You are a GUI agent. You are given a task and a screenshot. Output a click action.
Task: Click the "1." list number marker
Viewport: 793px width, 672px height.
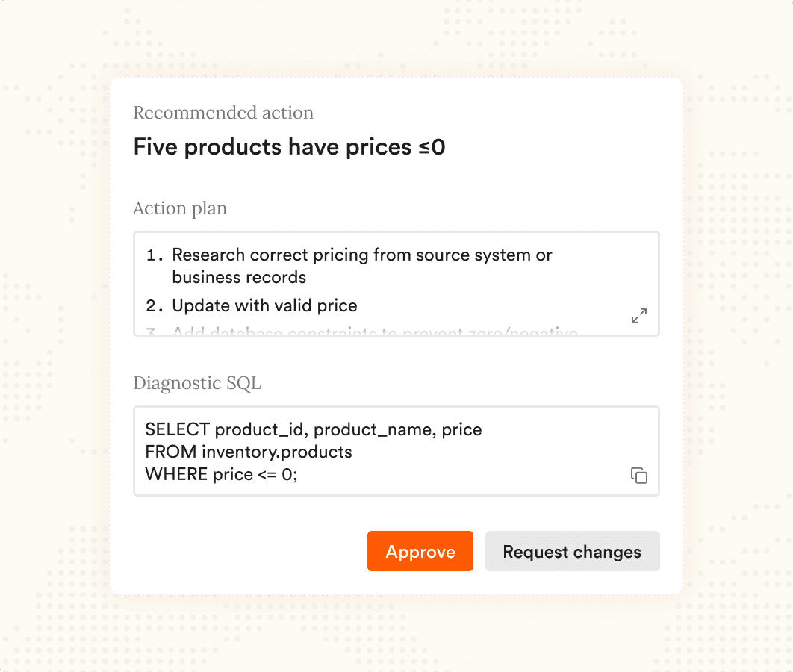click(155, 255)
